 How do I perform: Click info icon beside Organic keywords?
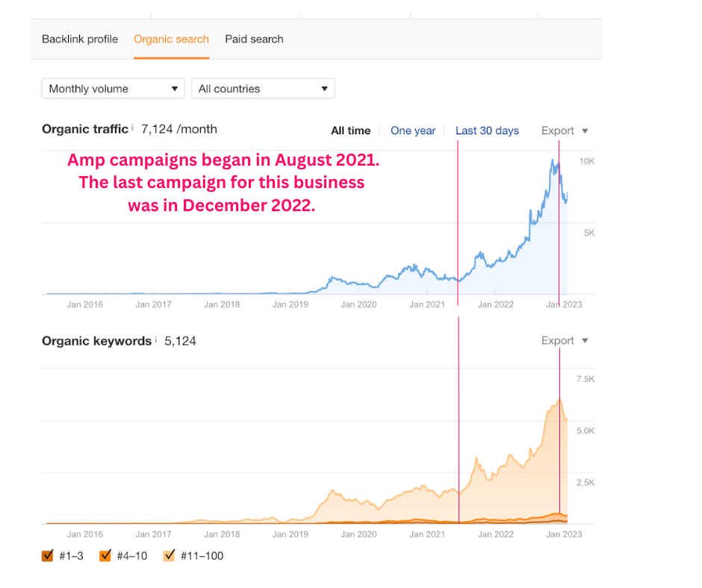pos(156,340)
